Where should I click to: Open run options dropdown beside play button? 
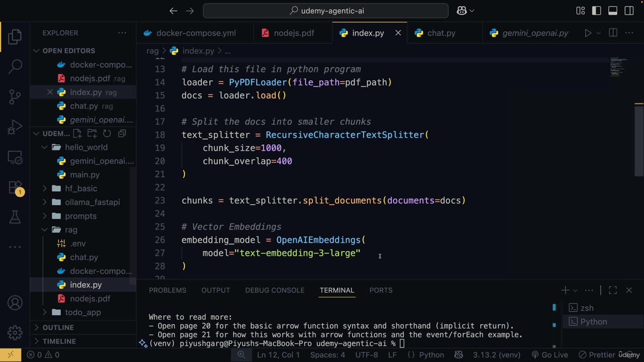598,33
